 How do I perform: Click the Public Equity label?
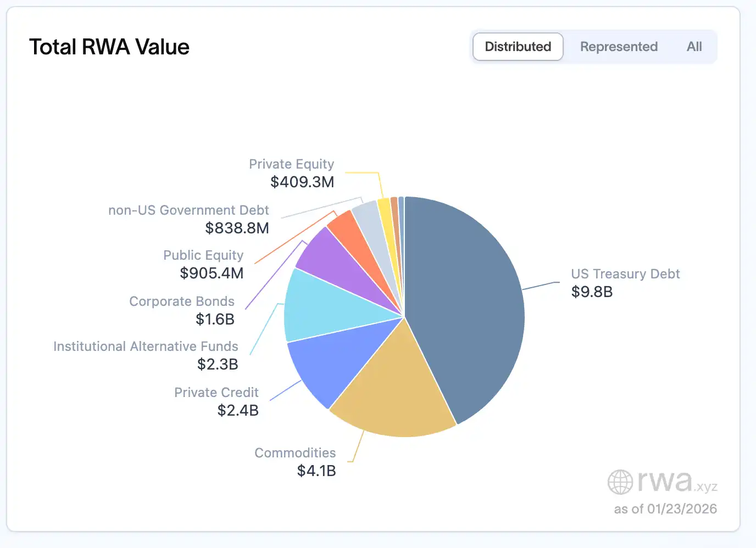tap(203, 255)
